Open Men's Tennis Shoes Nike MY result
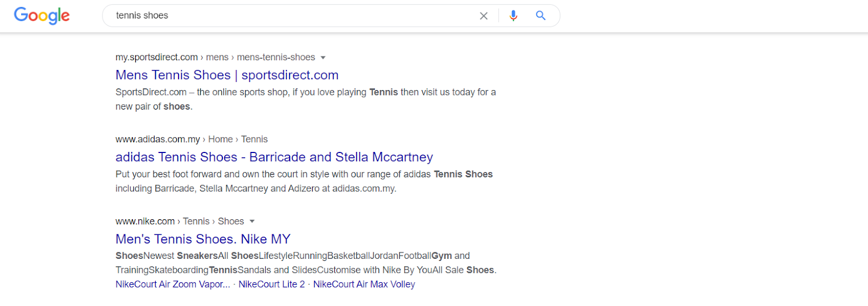 tap(203, 239)
